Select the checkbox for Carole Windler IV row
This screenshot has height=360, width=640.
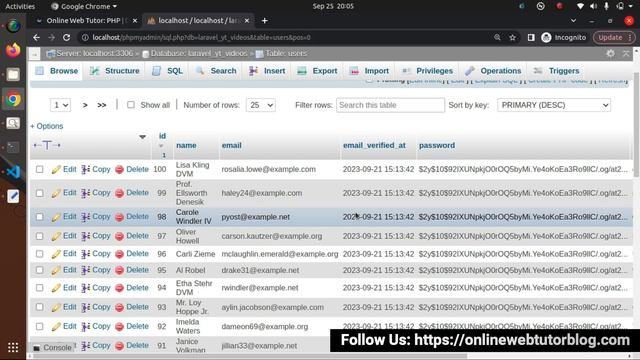point(40,217)
